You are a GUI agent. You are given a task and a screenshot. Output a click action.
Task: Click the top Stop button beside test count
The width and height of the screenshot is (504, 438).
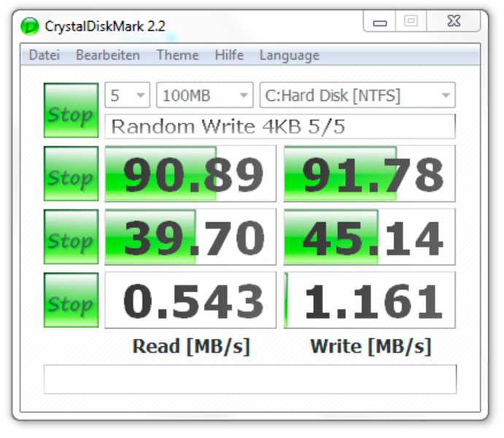click(x=71, y=110)
